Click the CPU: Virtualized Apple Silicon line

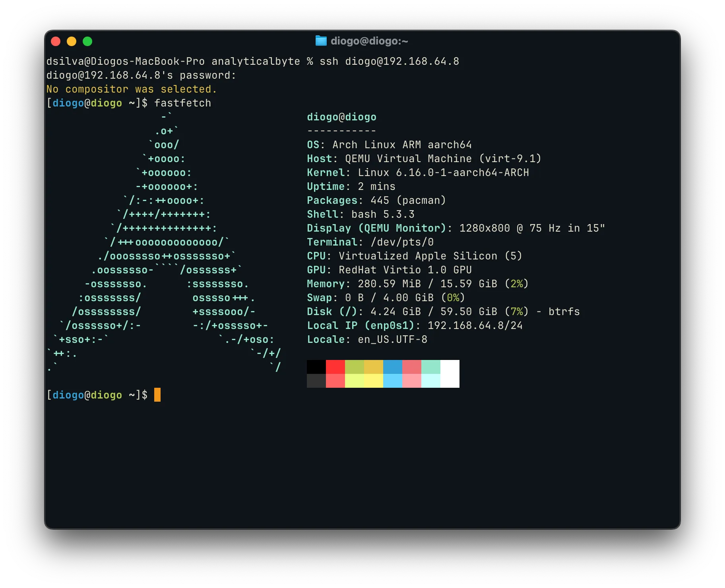click(x=415, y=256)
